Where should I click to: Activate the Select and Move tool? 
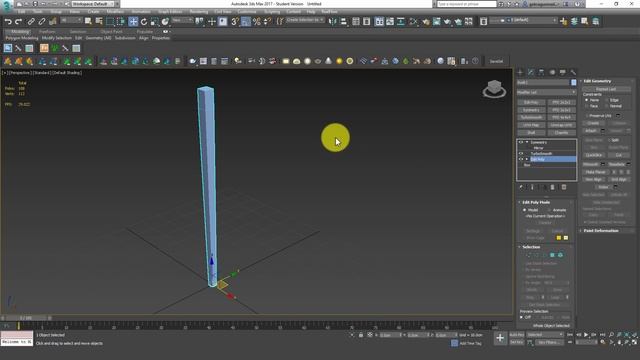(133, 22)
